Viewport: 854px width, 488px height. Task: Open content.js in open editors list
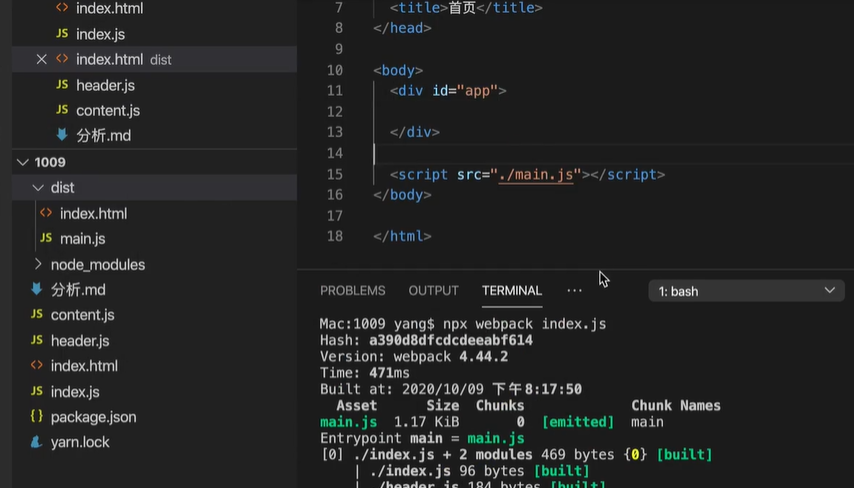(108, 111)
